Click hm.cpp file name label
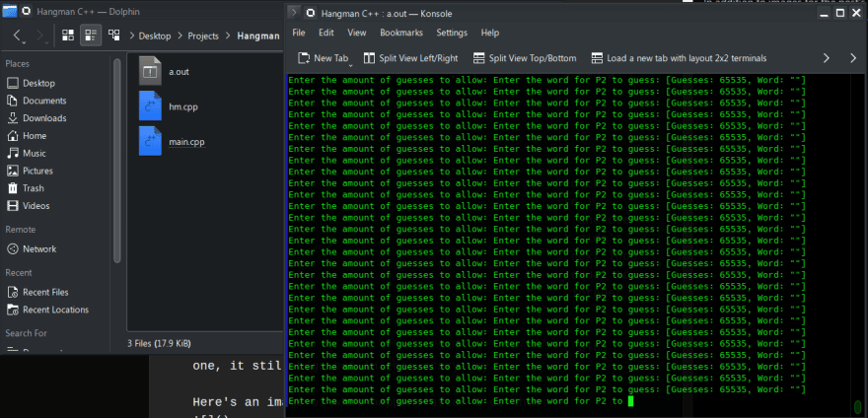Image resolution: width=868 pixels, height=418 pixels. 183,106
